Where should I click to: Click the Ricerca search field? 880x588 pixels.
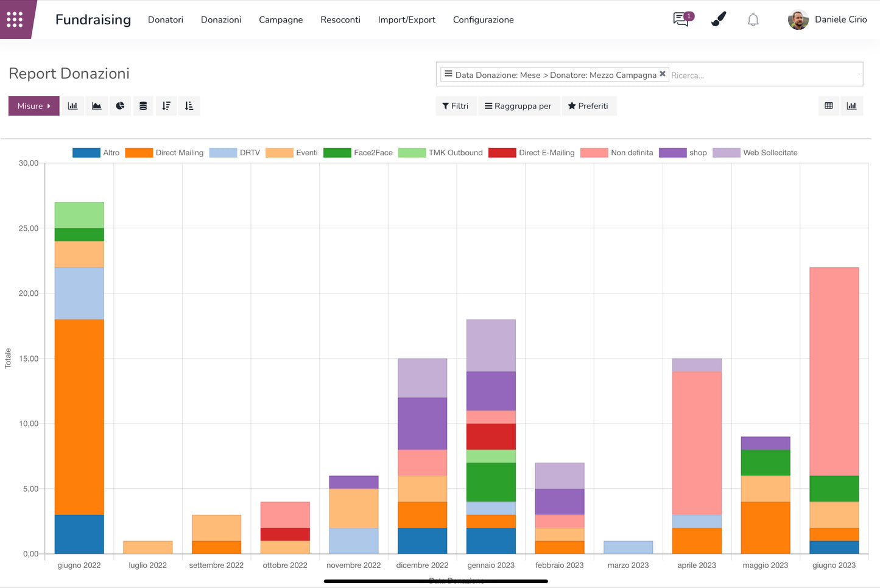761,75
